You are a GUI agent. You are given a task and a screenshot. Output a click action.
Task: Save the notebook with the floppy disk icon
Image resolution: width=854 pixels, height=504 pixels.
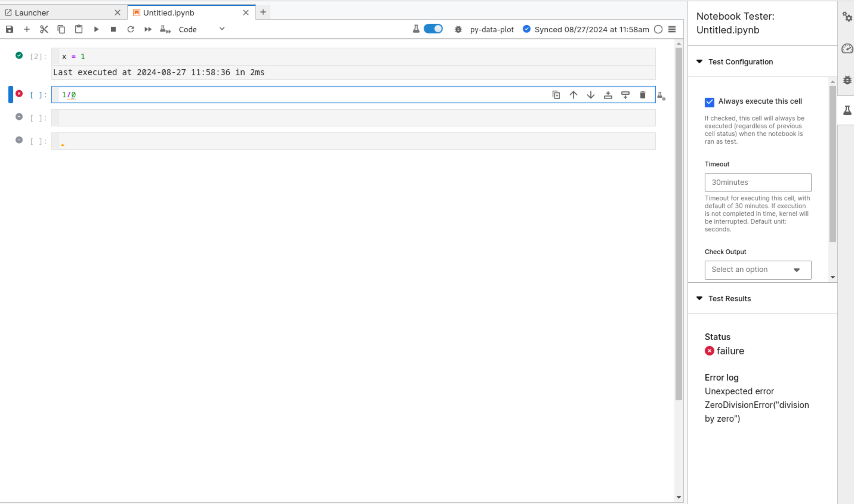[10, 30]
